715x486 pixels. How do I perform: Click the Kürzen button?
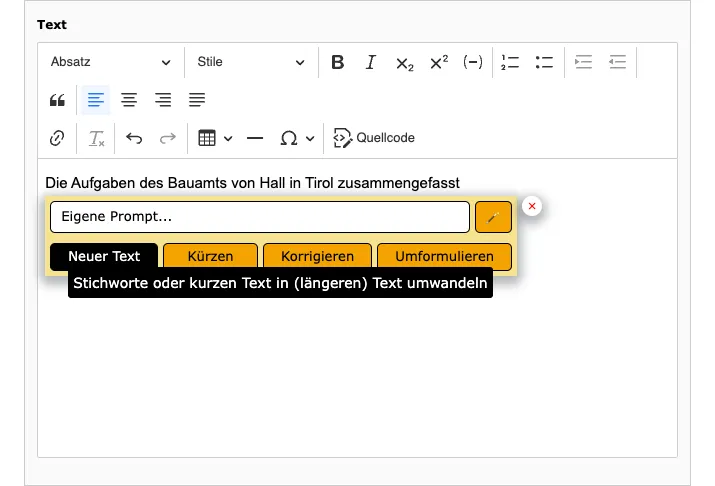pyautogui.click(x=210, y=256)
